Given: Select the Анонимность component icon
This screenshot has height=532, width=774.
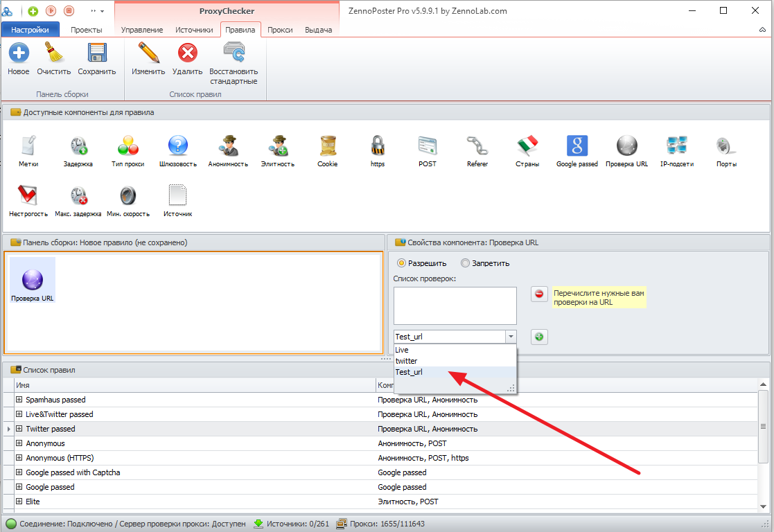Looking at the screenshot, I should point(228,146).
